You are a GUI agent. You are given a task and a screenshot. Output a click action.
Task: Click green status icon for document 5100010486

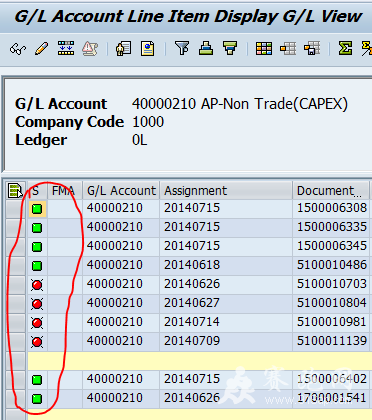point(37,266)
